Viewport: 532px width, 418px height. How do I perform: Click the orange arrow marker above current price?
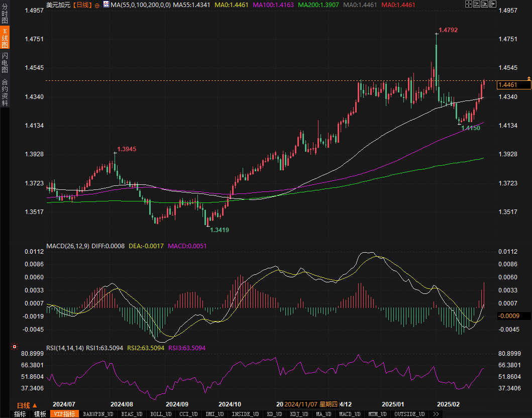click(529, 78)
